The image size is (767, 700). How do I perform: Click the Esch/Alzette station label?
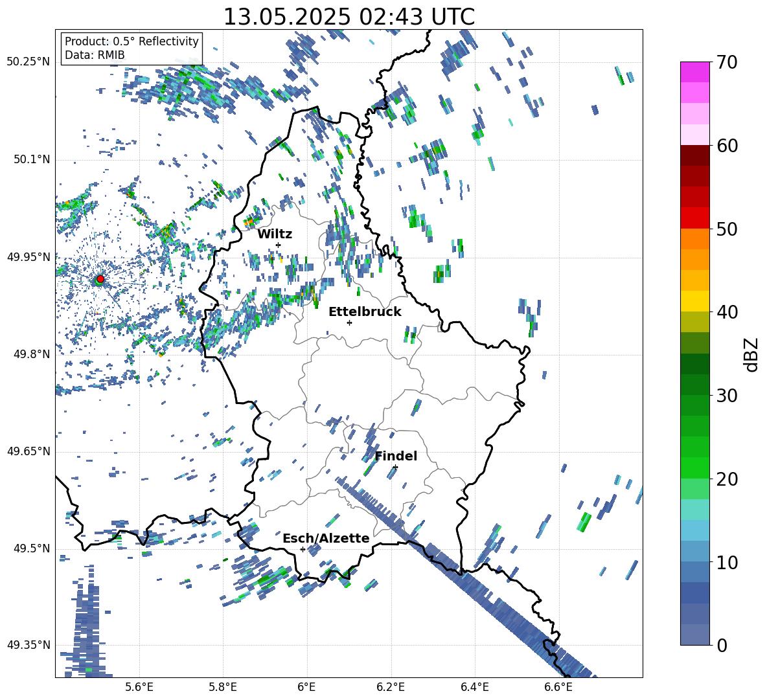click(x=326, y=538)
